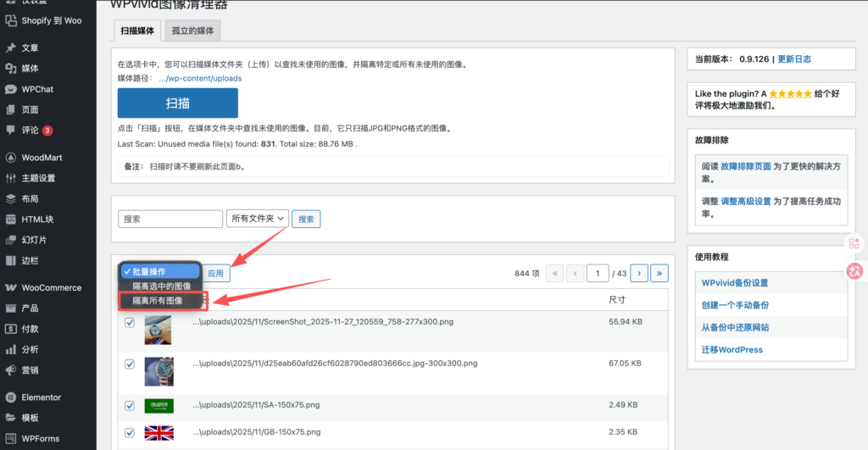Click the first page double arrow
The width and height of the screenshot is (868, 450).
[554, 273]
